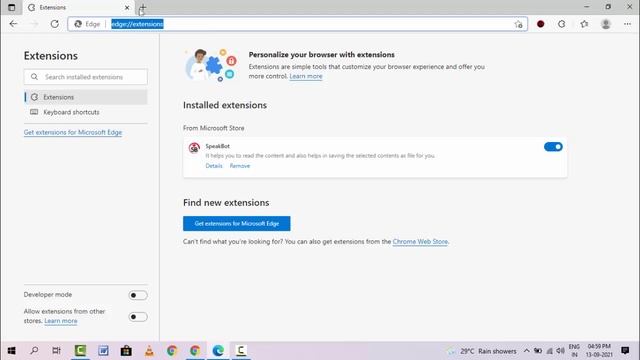The width and height of the screenshot is (640, 360).
Task: Open Keyboard shortcuts in the sidebar
Action: (86, 112)
